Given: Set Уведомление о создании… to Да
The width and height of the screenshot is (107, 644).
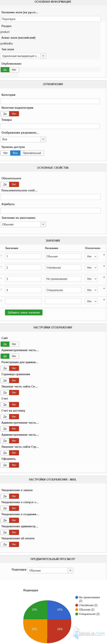Looking at the screenshot, I should click(x=5, y=520).
